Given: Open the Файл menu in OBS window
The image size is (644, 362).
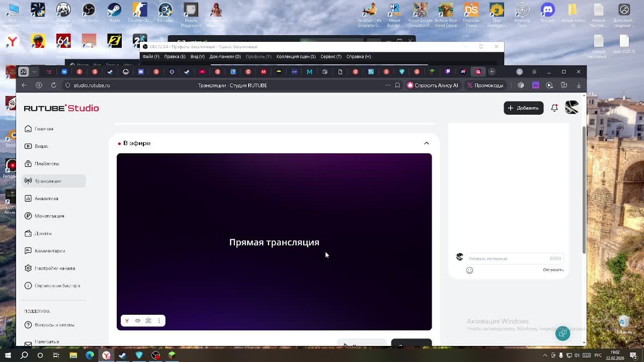Looking at the screenshot, I should coord(151,56).
